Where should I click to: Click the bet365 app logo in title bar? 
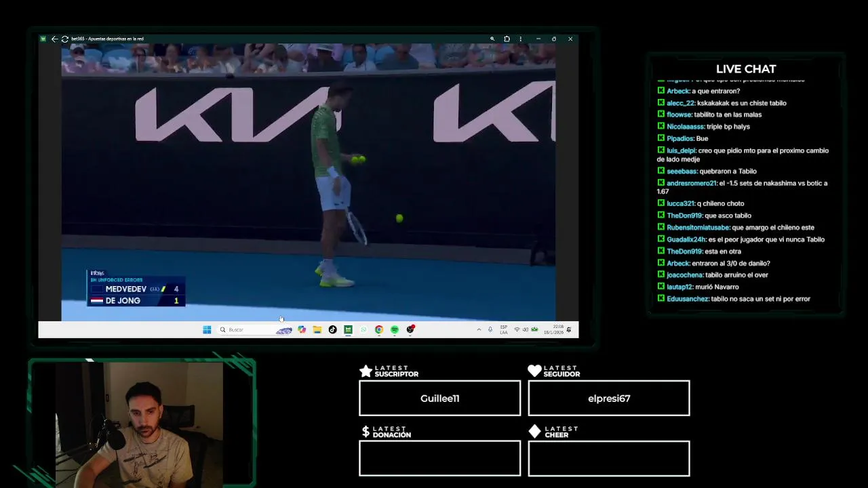click(43, 39)
